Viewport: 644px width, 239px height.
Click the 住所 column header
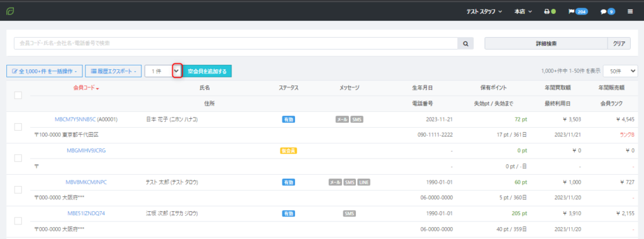pos(209,104)
